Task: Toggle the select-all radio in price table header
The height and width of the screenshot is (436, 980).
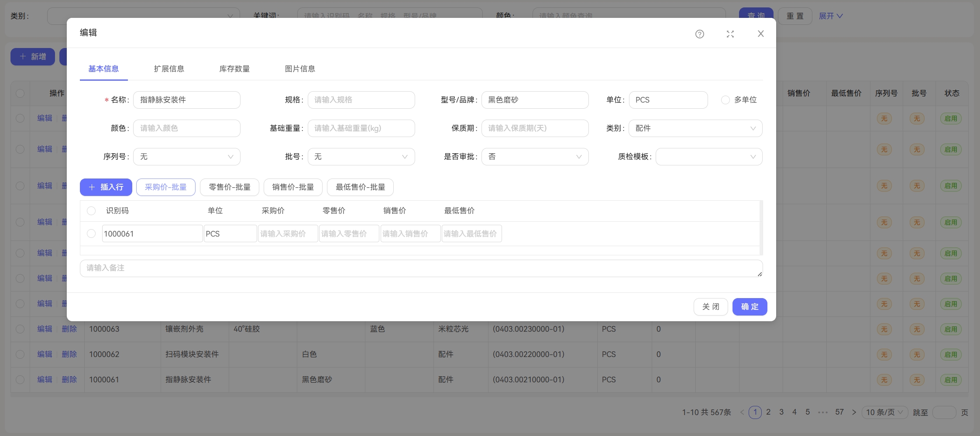Action: (91, 211)
